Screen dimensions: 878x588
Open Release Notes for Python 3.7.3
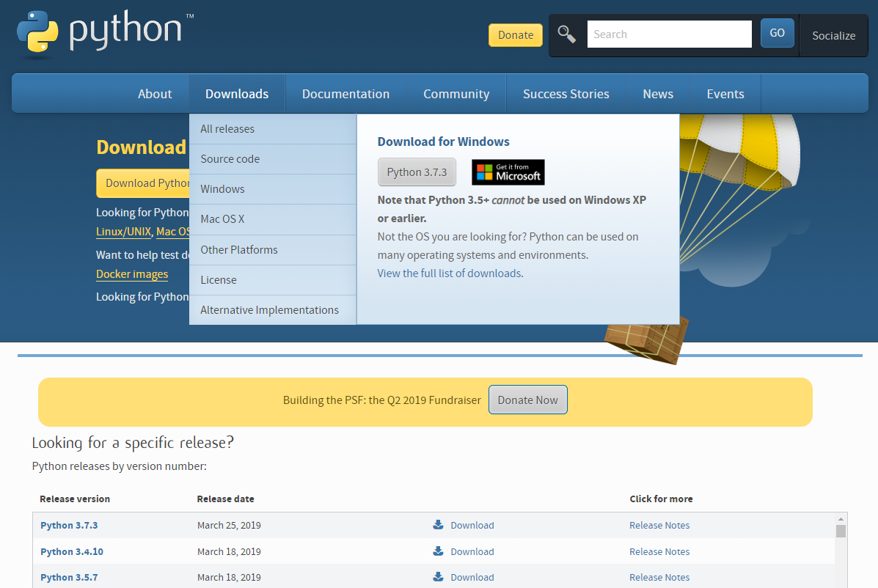pos(659,526)
